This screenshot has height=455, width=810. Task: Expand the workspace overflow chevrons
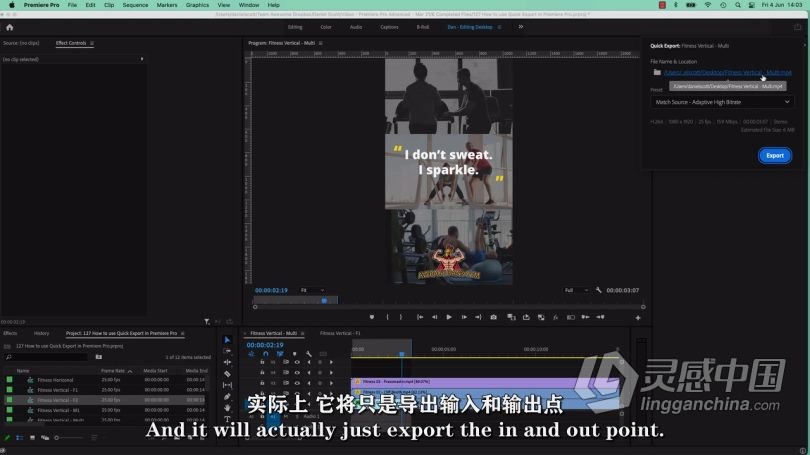[521, 27]
